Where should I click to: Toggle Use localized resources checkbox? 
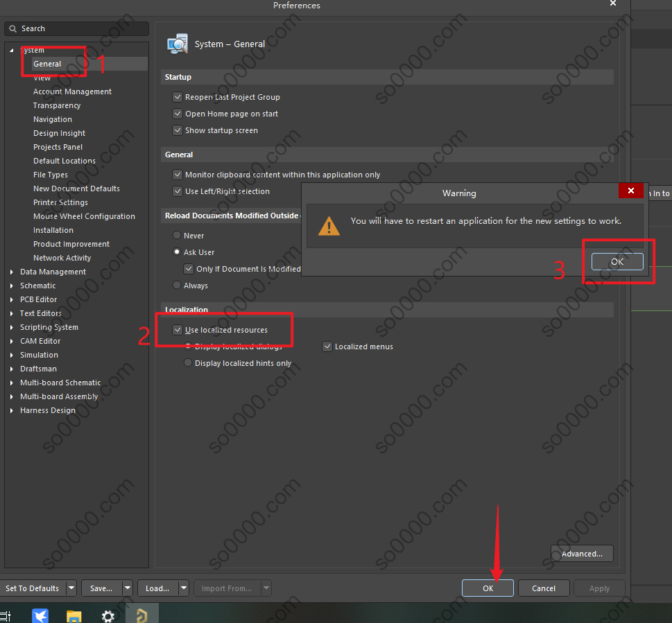178,330
